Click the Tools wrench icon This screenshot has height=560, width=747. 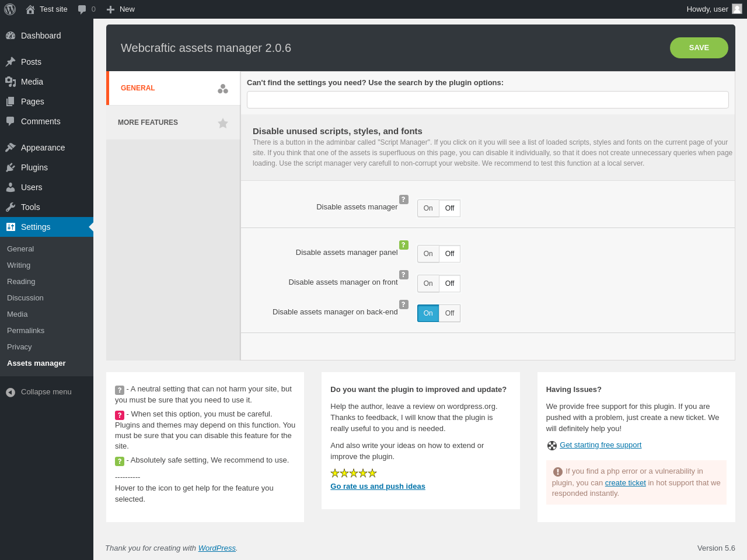pyautogui.click(x=11, y=207)
